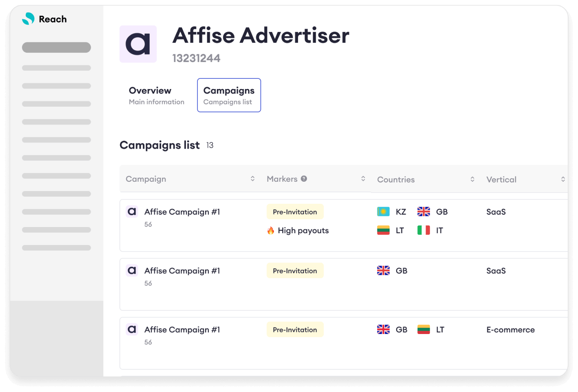
Task: Click the fire icon beside High payouts
Action: (x=271, y=231)
